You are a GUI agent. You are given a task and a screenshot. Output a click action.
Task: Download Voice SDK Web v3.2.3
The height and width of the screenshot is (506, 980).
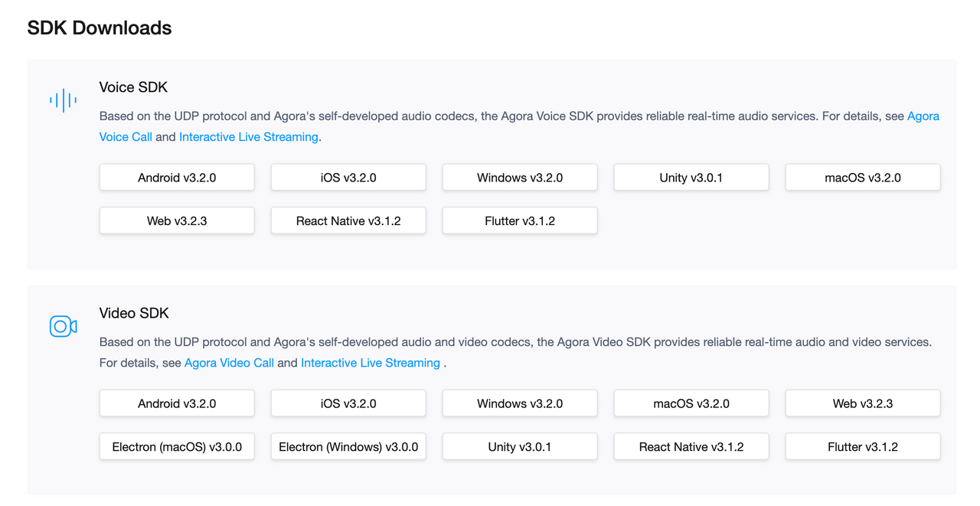pos(177,220)
